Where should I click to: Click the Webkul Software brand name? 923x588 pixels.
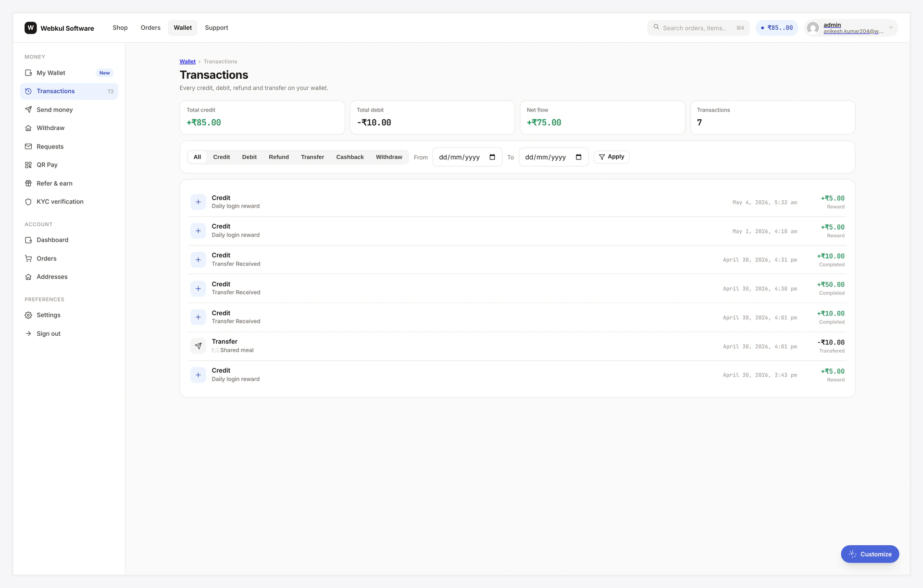[x=67, y=28]
